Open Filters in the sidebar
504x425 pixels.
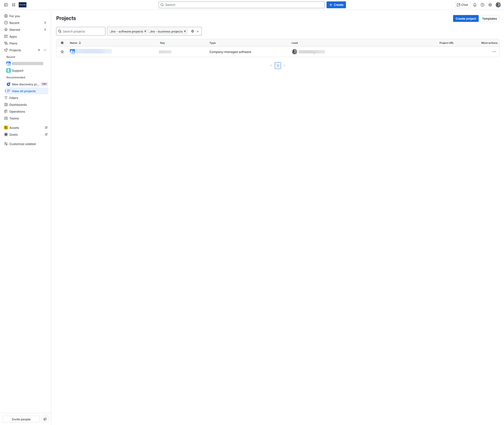pyautogui.click(x=26, y=98)
